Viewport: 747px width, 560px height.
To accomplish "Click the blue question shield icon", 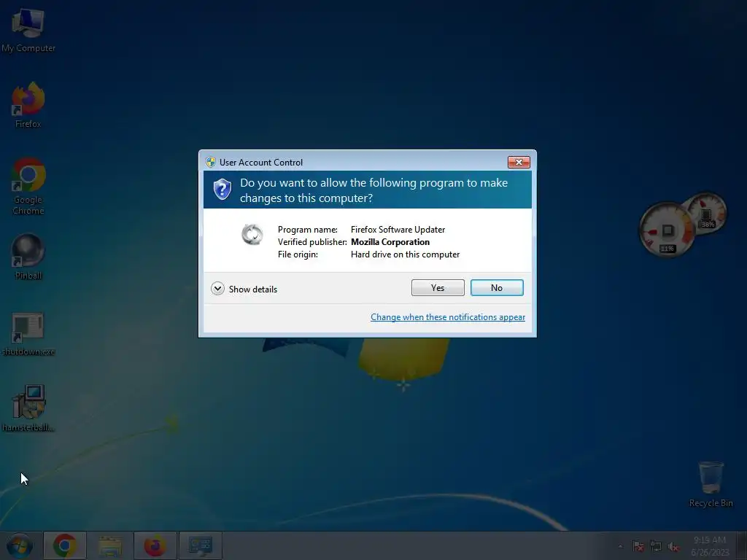I will (x=222, y=190).
